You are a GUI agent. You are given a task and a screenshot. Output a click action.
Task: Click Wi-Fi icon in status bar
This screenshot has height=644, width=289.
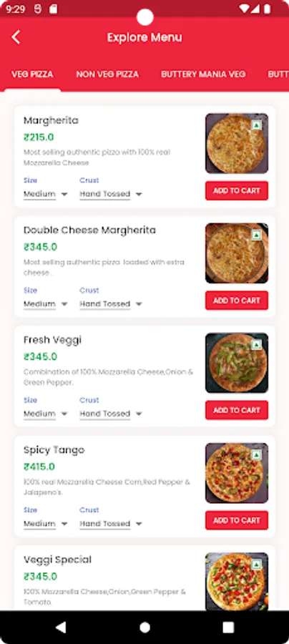244,9
